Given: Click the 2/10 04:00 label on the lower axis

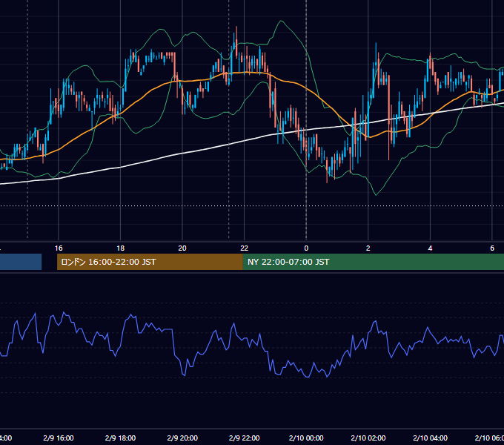Looking at the screenshot, I should point(430,438).
